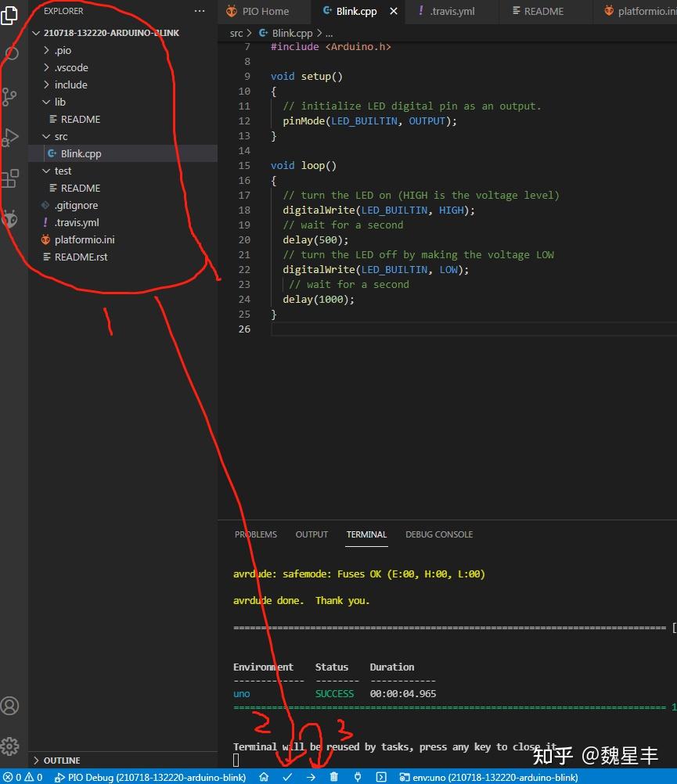Switch to the PROBLEMS panel tab
The height and width of the screenshot is (784, 677).
pyautogui.click(x=255, y=534)
